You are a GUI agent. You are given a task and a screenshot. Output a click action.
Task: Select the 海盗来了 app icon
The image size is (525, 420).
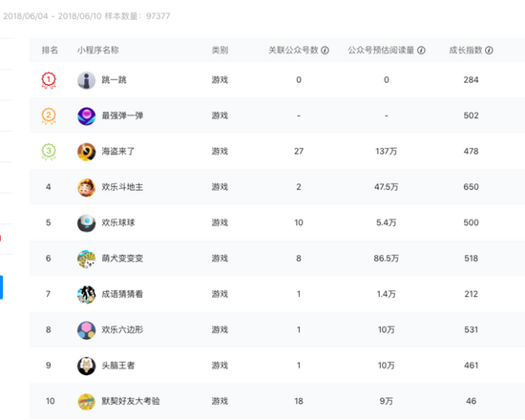point(86,152)
